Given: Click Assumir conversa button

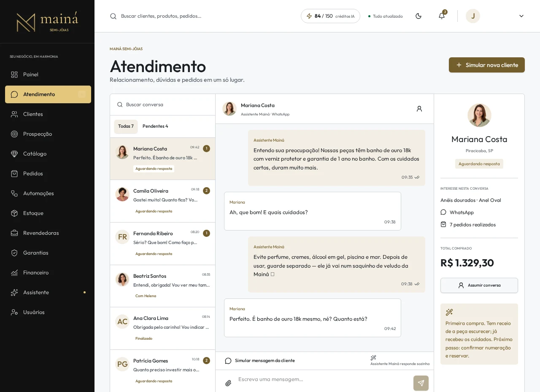Looking at the screenshot, I should tap(479, 285).
